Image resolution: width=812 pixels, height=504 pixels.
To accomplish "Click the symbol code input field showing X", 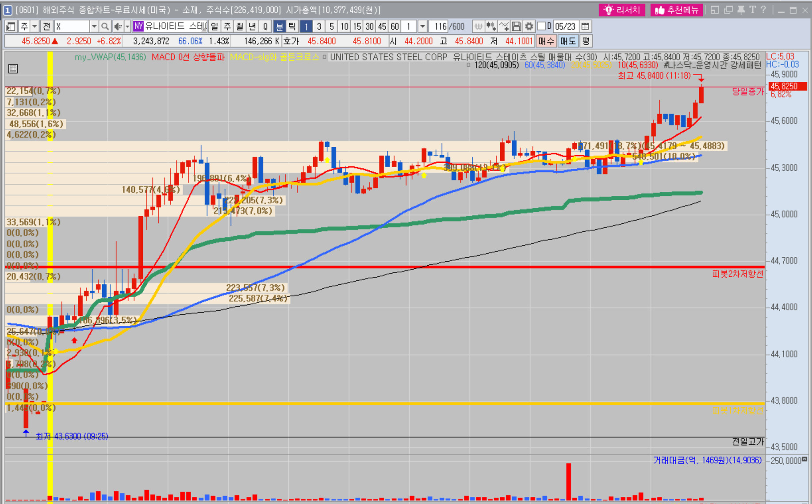I will (x=72, y=27).
